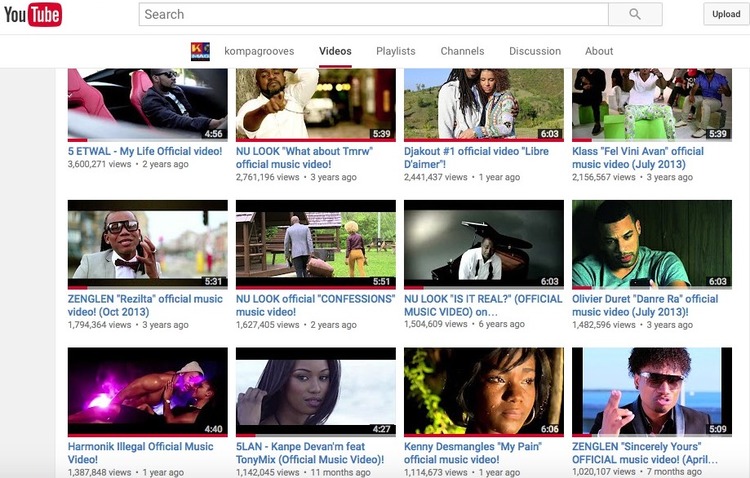The width and height of the screenshot is (750, 478).
Task: Click title 'ZENGLEN Rezilta official music video'
Action: pos(145,305)
